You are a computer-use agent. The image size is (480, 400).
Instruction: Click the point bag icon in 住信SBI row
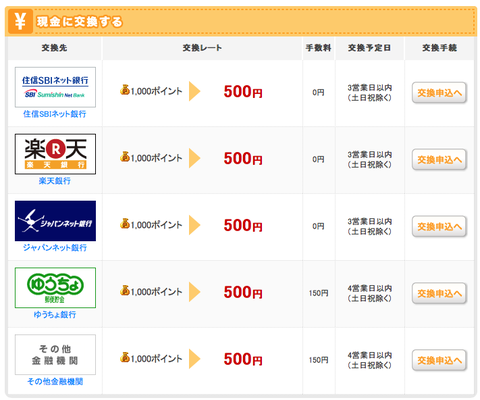[x=125, y=90]
